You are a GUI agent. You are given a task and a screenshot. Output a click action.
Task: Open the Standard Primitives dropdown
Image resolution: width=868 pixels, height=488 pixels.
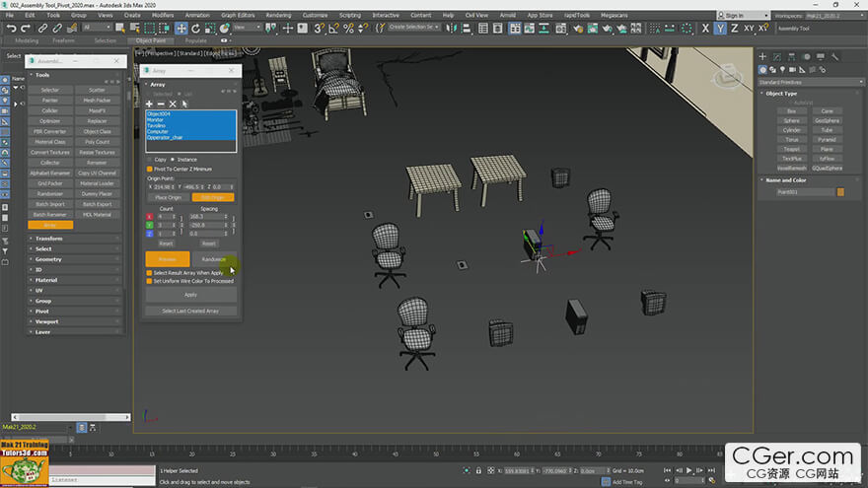coord(811,82)
